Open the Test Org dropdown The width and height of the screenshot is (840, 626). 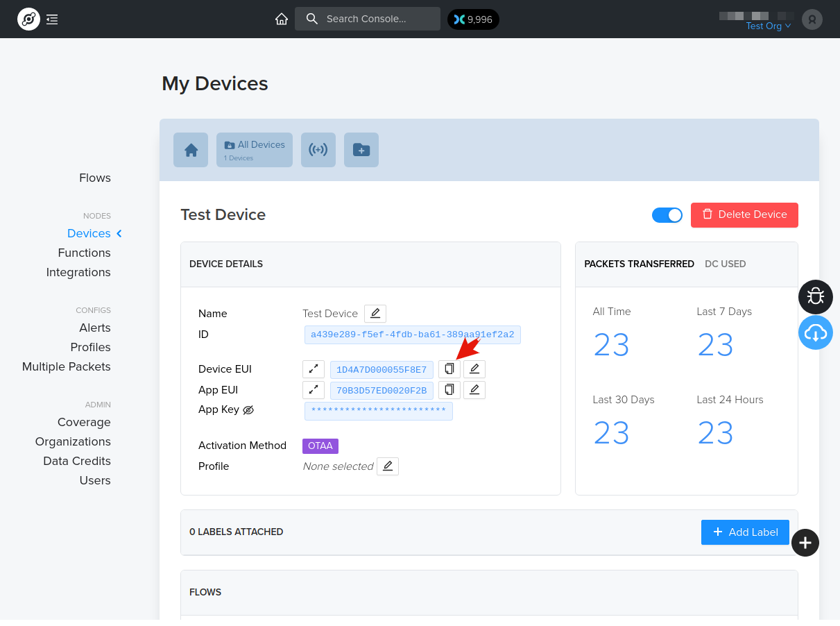[x=768, y=26]
